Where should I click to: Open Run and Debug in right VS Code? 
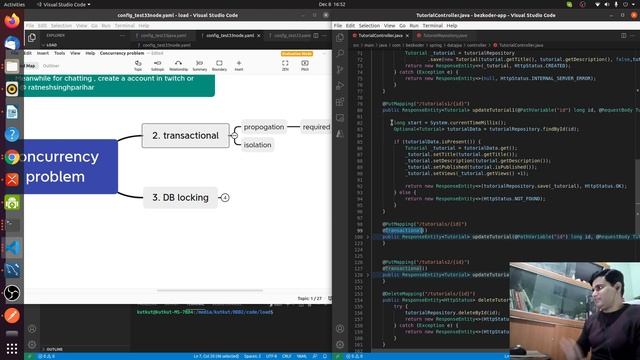(x=340, y=86)
